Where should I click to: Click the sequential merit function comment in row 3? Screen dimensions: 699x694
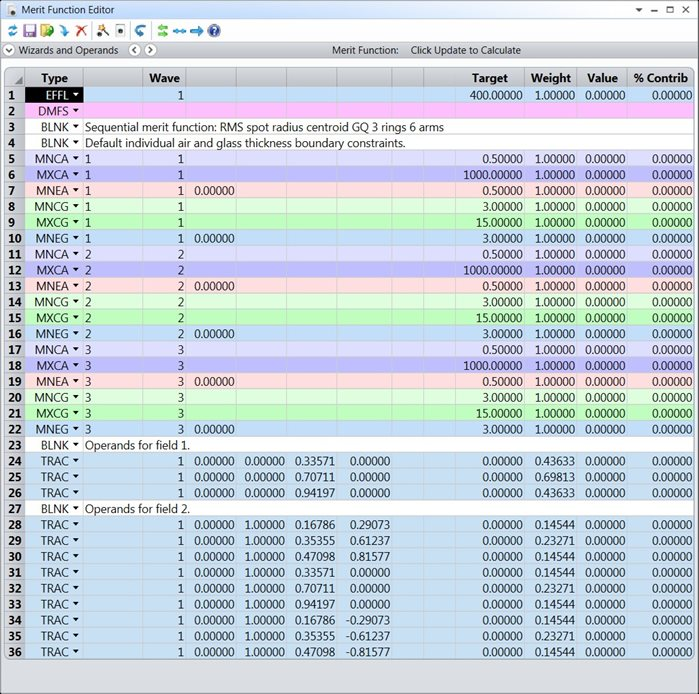point(264,127)
